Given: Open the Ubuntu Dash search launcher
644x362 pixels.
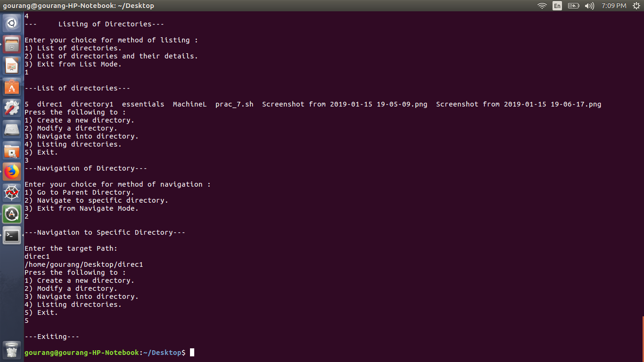Looking at the screenshot, I should (12, 23).
